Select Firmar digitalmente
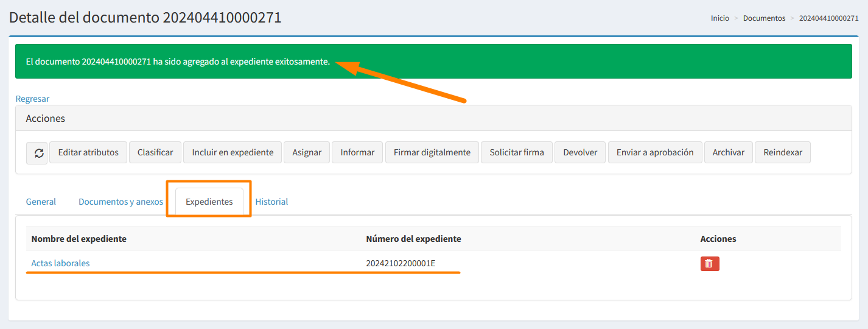The height and width of the screenshot is (329, 868). tap(432, 152)
